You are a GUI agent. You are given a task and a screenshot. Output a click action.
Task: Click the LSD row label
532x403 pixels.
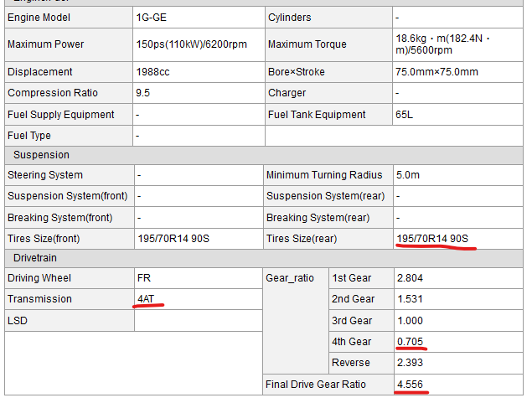click(x=18, y=321)
